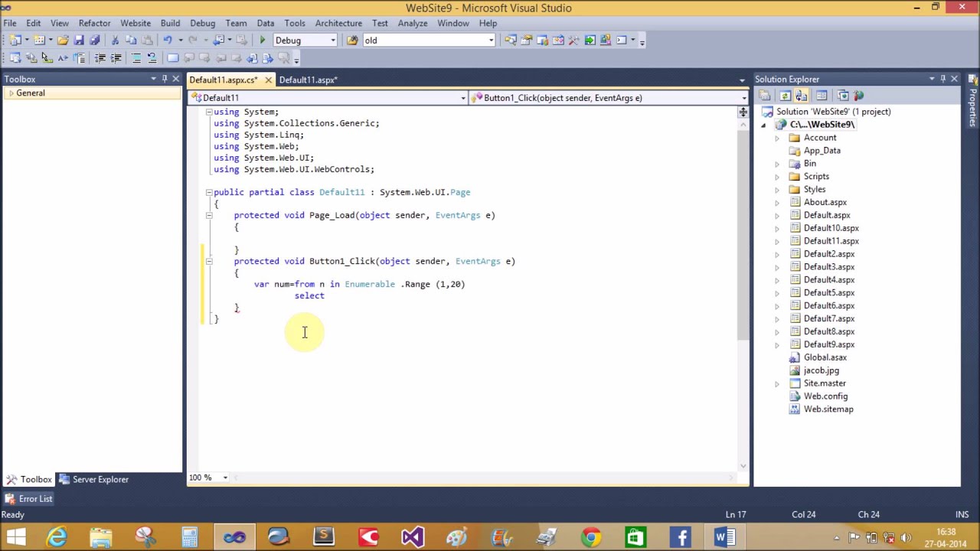Viewport: 980px width, 551px height.
Task: Open the Debug configuration dropdown
Action: coord(333,41)
